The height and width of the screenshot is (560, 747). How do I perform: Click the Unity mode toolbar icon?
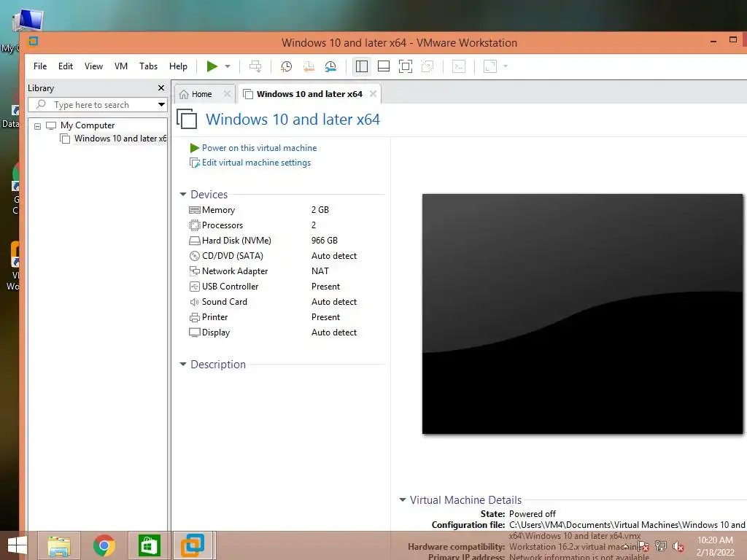[427, 66]
